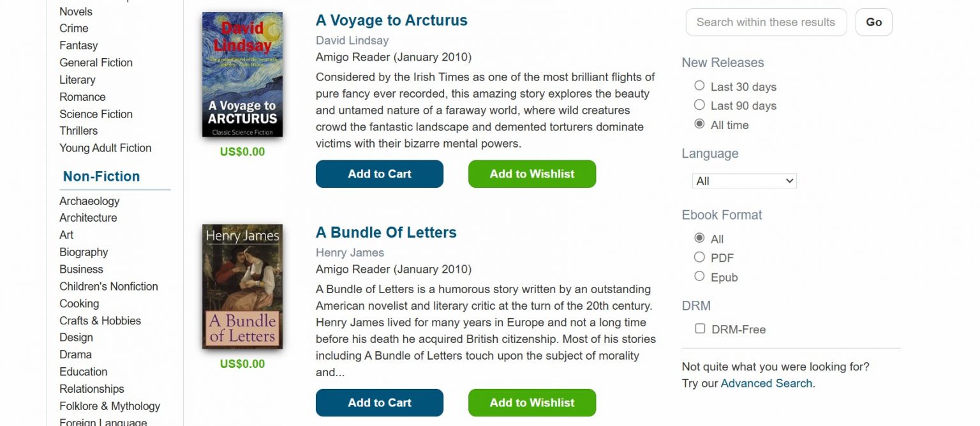The height and width of the screenshot is (426, 980).
Task: Add A Bundle Of Letters to wishlist
Action: (531, 402)
